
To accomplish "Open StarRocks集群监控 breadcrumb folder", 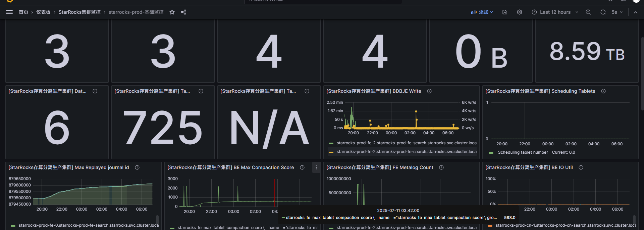I will click(79, 12).
